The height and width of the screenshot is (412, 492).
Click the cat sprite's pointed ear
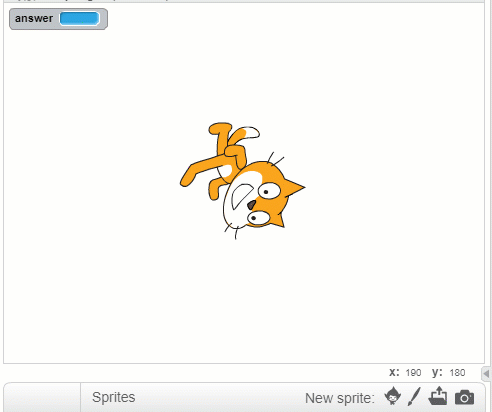[295, 188]
